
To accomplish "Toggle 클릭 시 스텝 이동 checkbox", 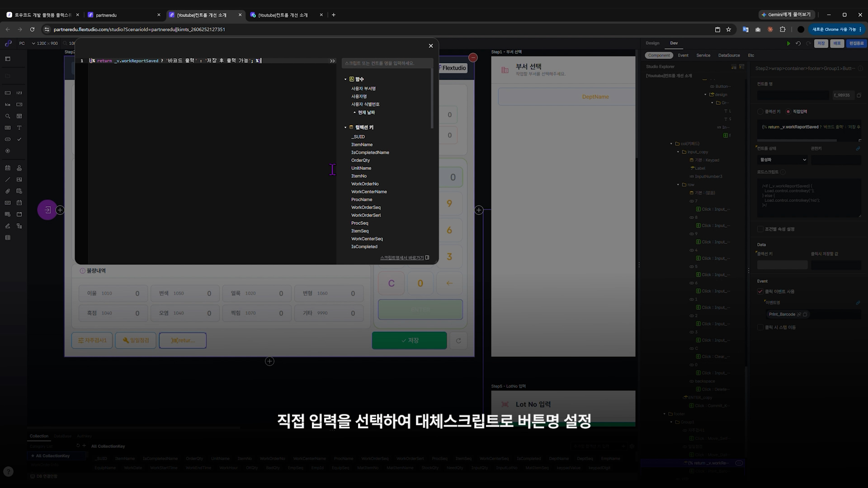I will (760, 327).
